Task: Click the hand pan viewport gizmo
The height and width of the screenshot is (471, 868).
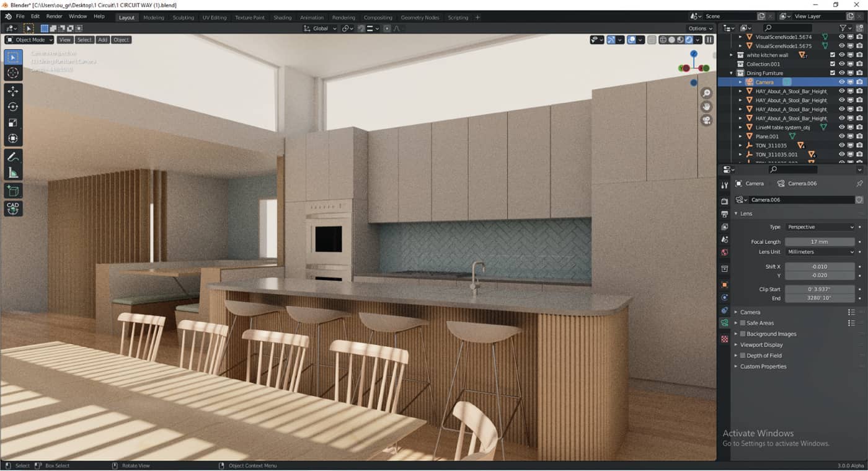Action: click(706, 107)
